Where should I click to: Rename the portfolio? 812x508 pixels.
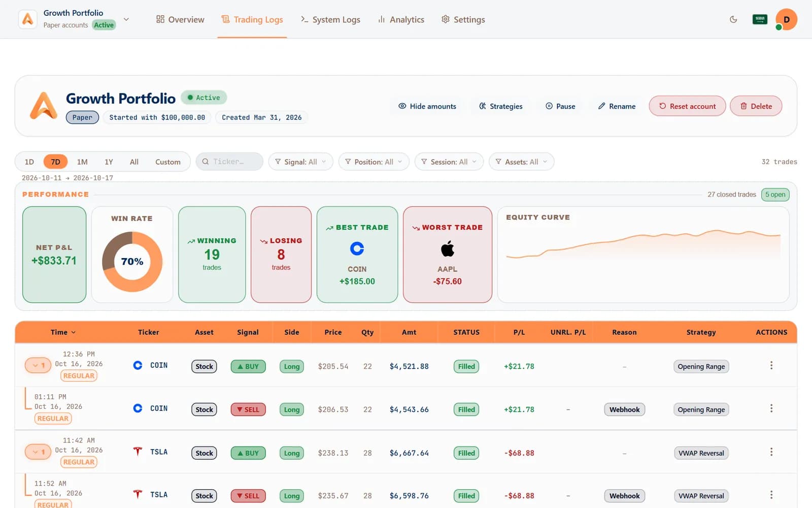pos(617,106)
